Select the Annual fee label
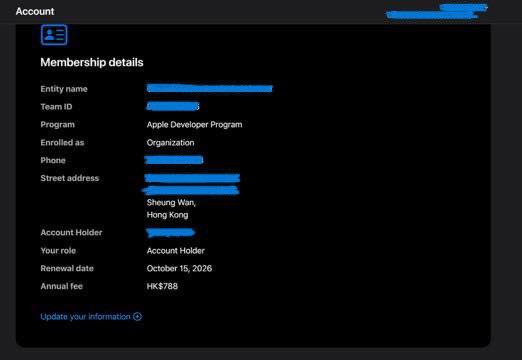The width and height of the screenshot is (522, 360). [62, 286]
